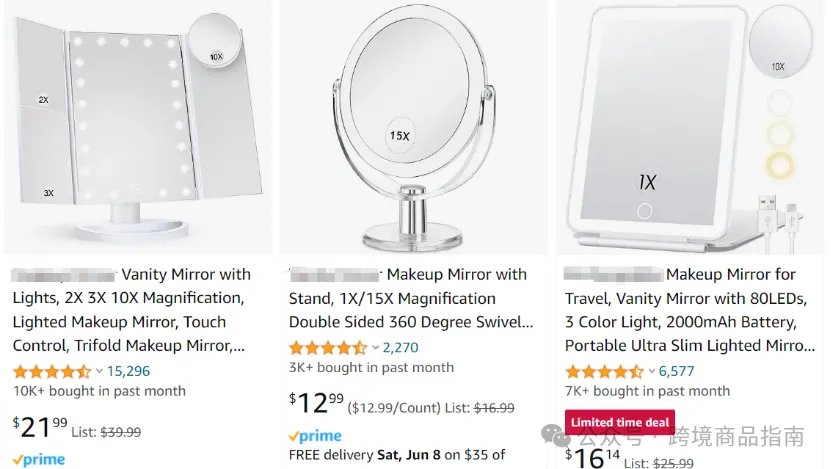Click the $12.99 price
The width and height of the screenshot is (831, 469).
316,403
